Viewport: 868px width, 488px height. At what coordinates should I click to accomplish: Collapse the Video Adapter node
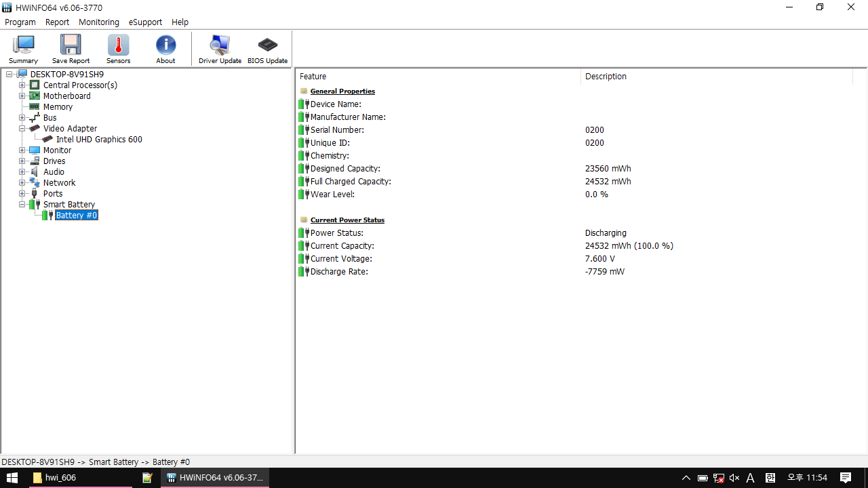tap(22, 129)
